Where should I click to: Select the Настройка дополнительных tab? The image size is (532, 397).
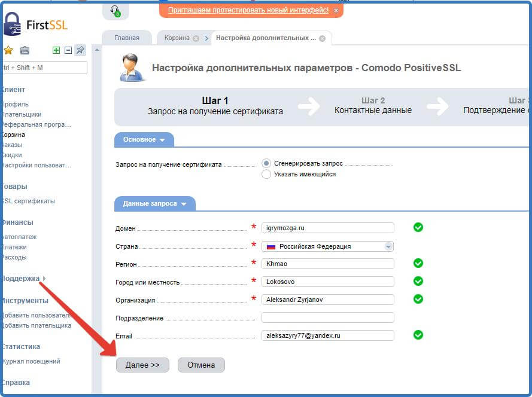[x=266, y=38]
